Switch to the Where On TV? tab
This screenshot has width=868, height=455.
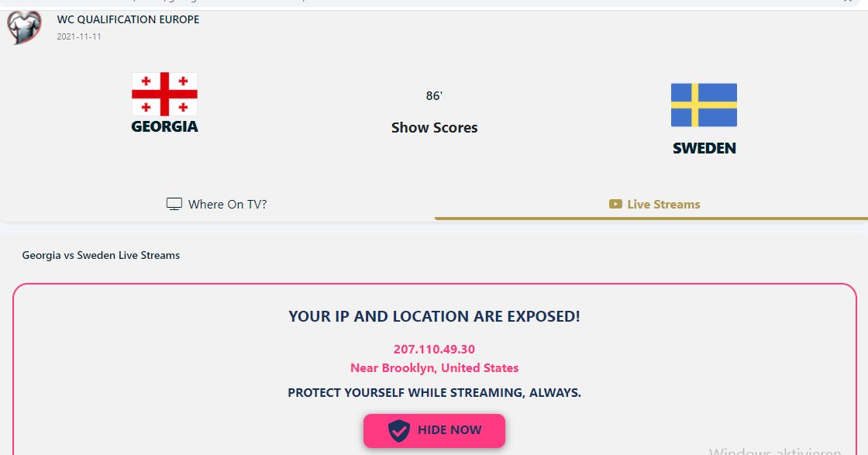click(x=227, y=205)
